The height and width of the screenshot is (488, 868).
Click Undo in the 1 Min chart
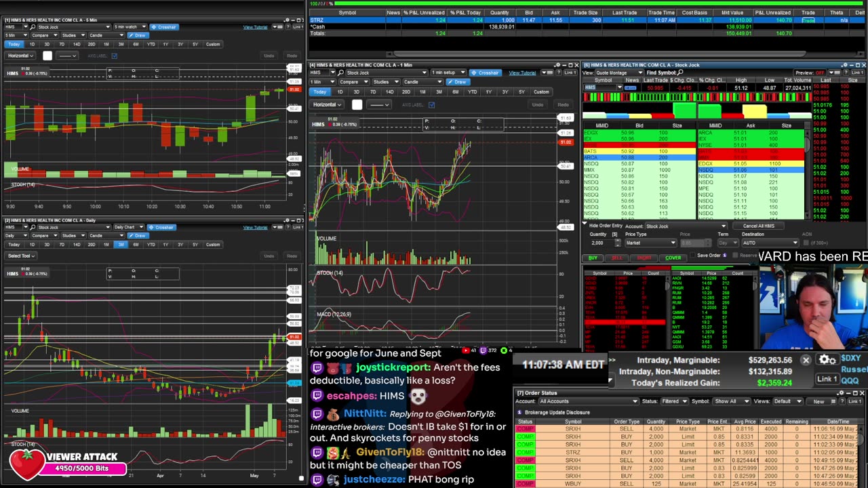pos(537,105)
